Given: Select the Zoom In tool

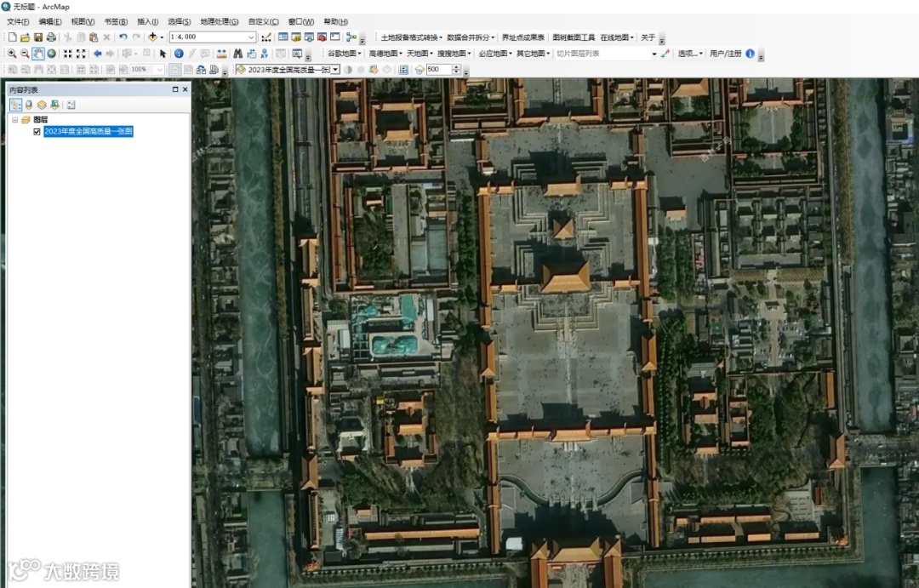Looking at the screenshot, I should pos(12,54).
